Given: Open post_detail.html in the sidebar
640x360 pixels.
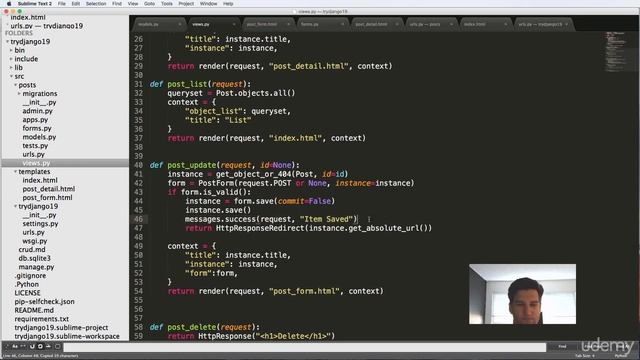Looking at the screenshot, I should pyautogui.click(x=49, y=189).
